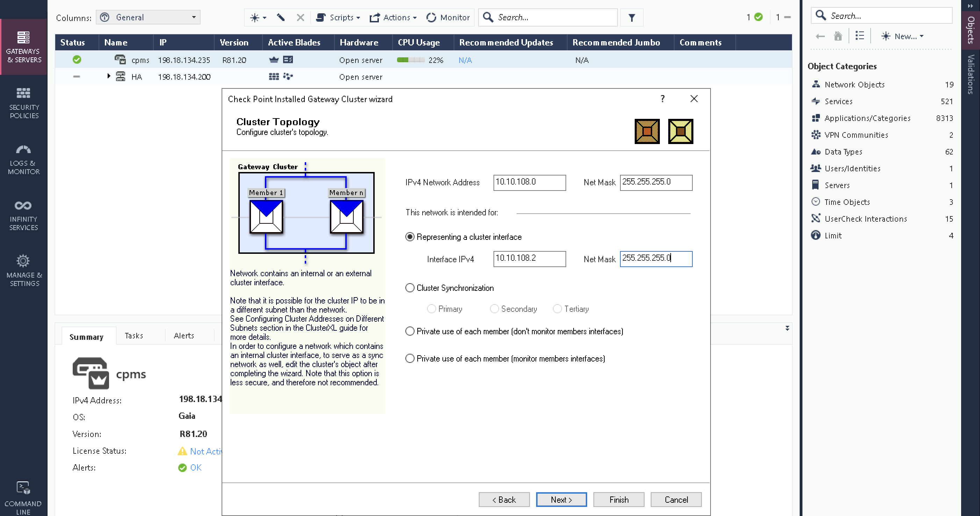Click the Interface IPv4 input field
This screenshot has height=516, width=980.
pyautogui.click(x=529, y=259)
